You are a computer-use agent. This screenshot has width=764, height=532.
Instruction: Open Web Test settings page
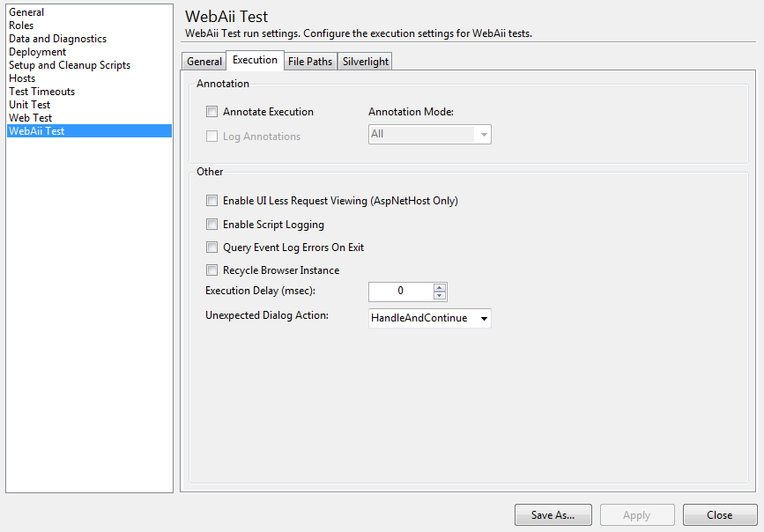[30, 118]
